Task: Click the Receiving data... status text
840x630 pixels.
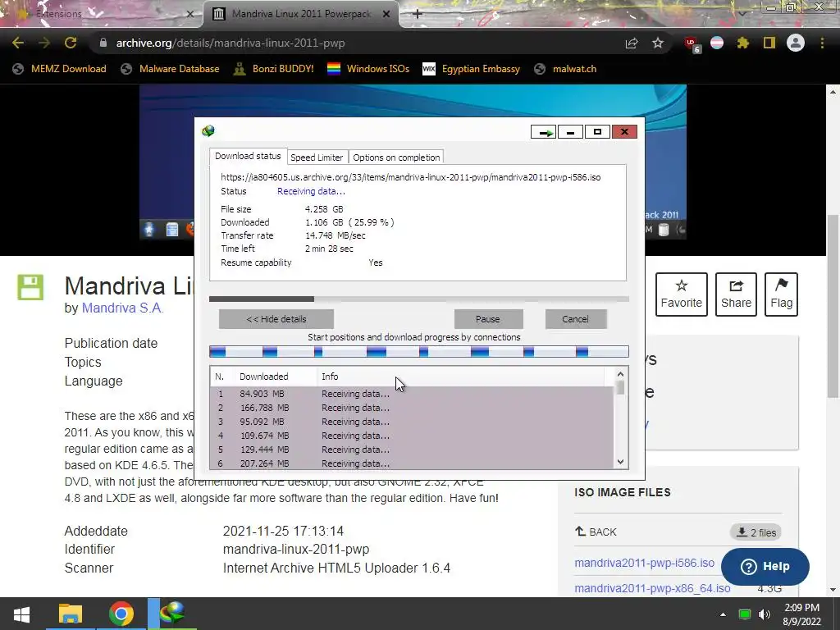Action: point(311,191)
